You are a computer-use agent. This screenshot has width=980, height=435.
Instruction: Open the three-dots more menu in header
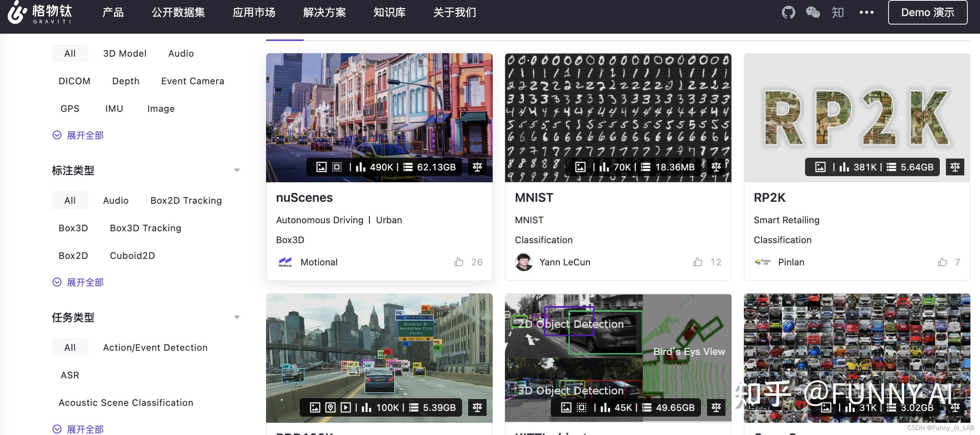866,13
